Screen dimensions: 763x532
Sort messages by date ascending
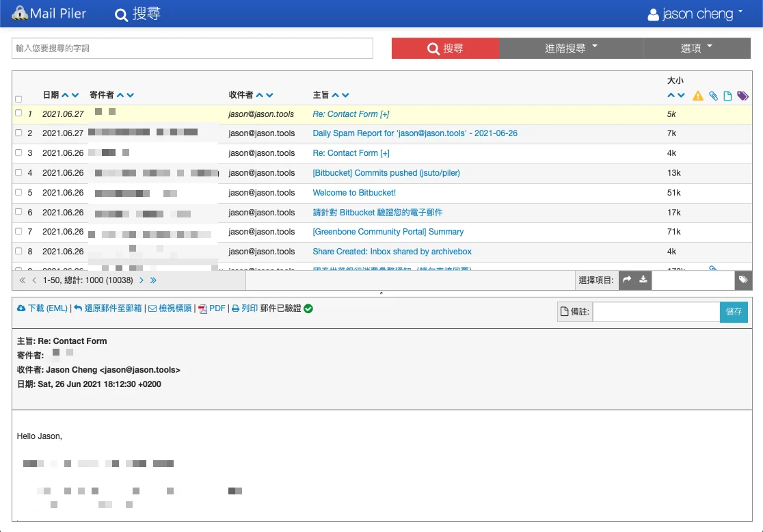(65, 96)
